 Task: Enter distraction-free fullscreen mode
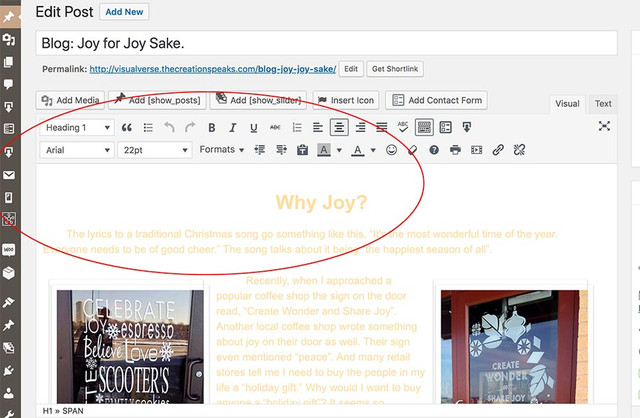tap(604, 126)
